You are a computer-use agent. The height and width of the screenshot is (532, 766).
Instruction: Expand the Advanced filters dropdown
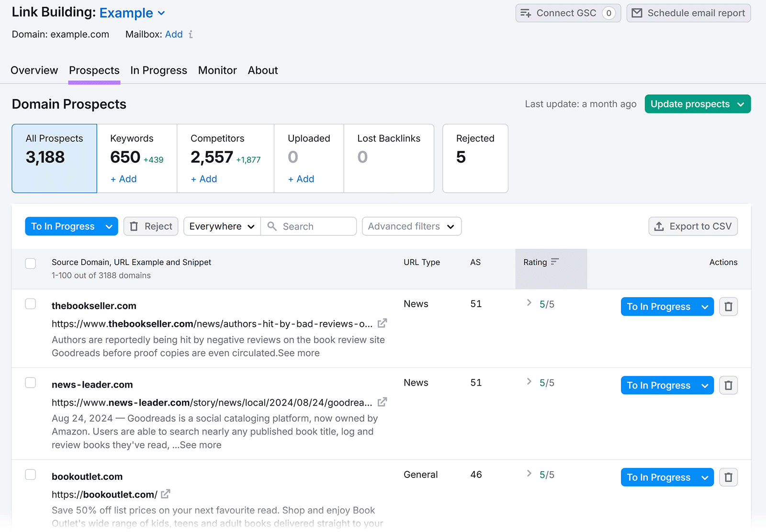411,226
